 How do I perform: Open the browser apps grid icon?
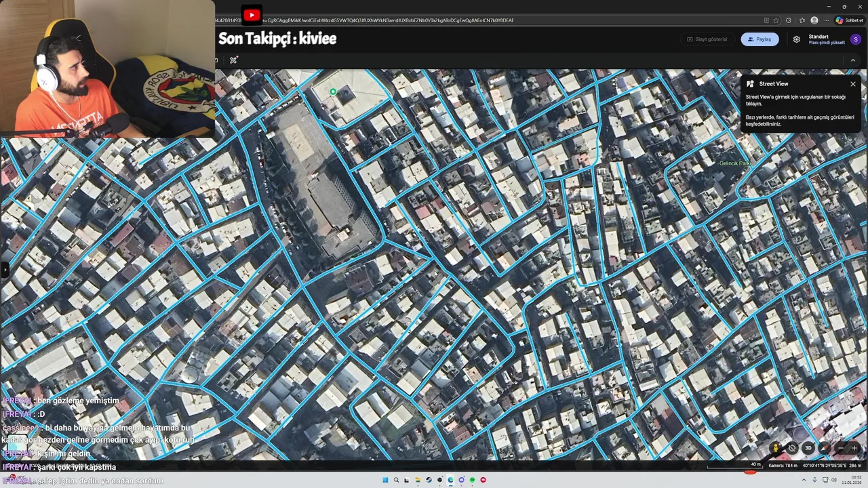[x=766, y=20]
